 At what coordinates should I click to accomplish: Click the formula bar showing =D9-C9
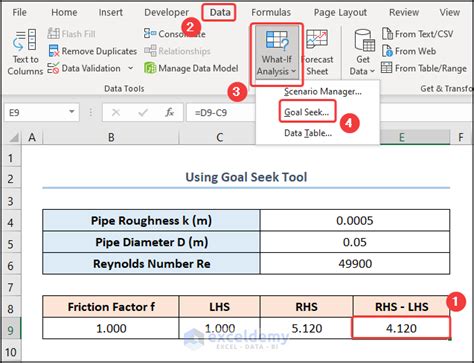[221, 113]
